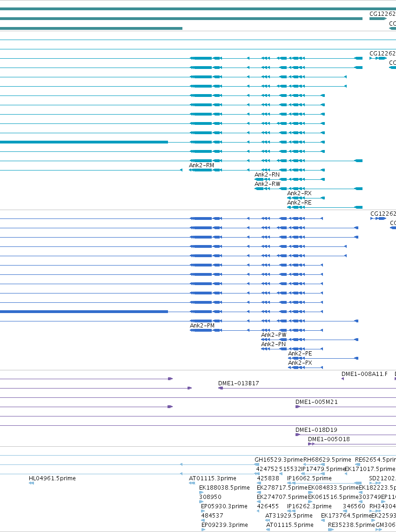
Task: Select the Ank2-PE CDS label
Action: (300, 353)
